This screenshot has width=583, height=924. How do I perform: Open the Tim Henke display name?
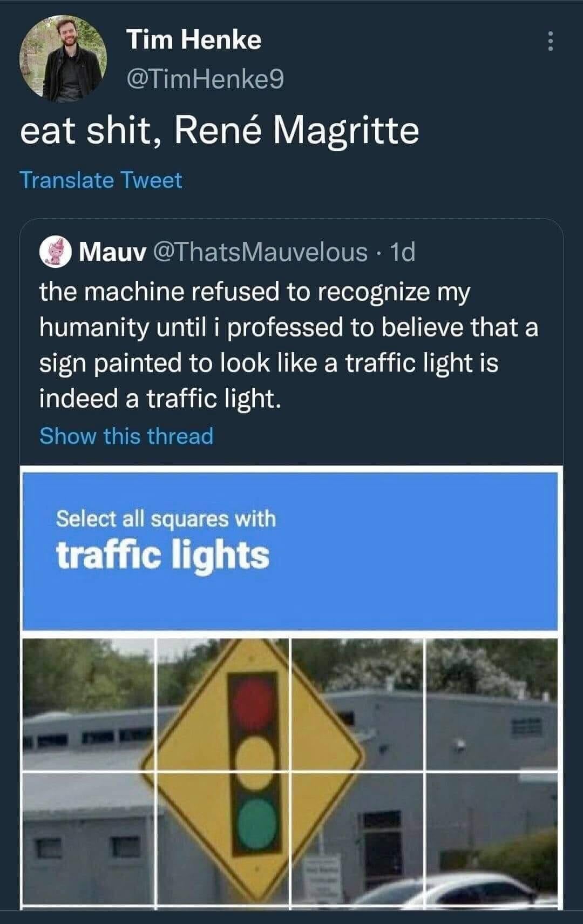point(194,40)
